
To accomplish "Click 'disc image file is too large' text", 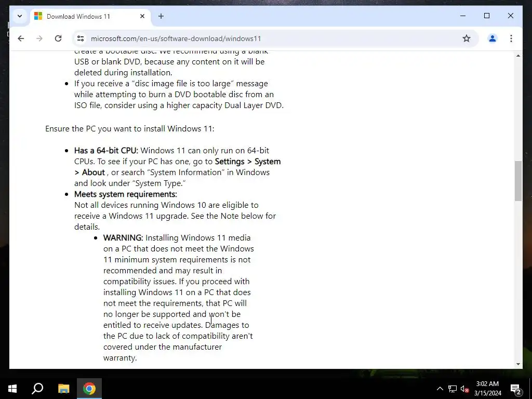I will tap(183, 84).
